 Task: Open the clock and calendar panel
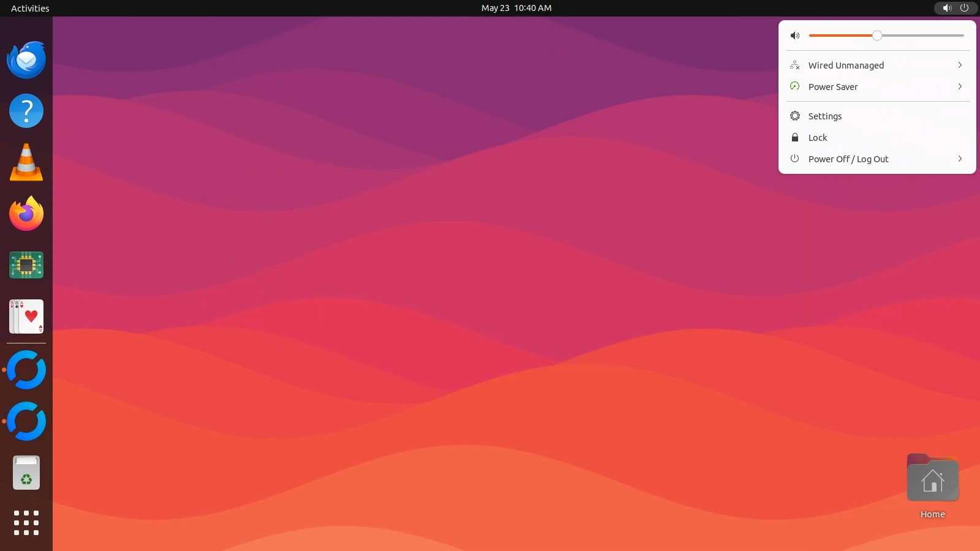click(x=516, y=8)
